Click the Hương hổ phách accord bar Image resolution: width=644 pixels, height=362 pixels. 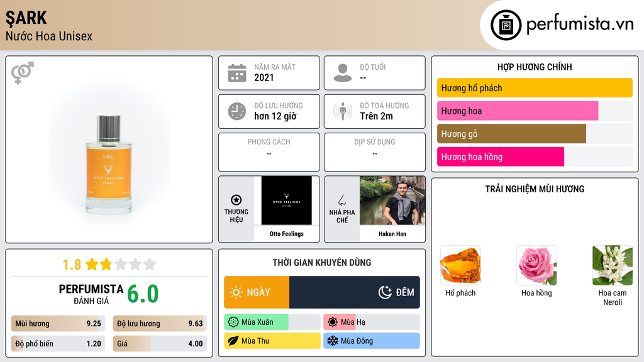(535, 88)
